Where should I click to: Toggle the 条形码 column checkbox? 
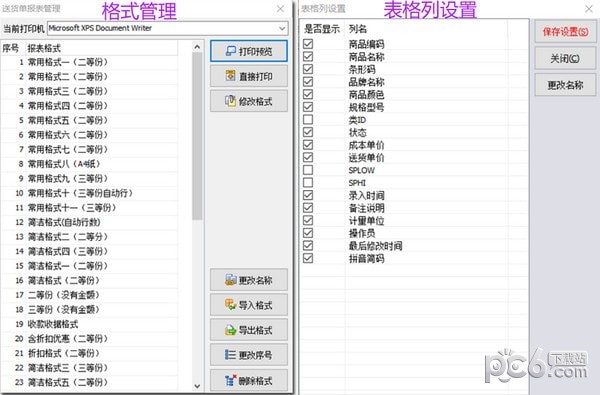(308, 69)
